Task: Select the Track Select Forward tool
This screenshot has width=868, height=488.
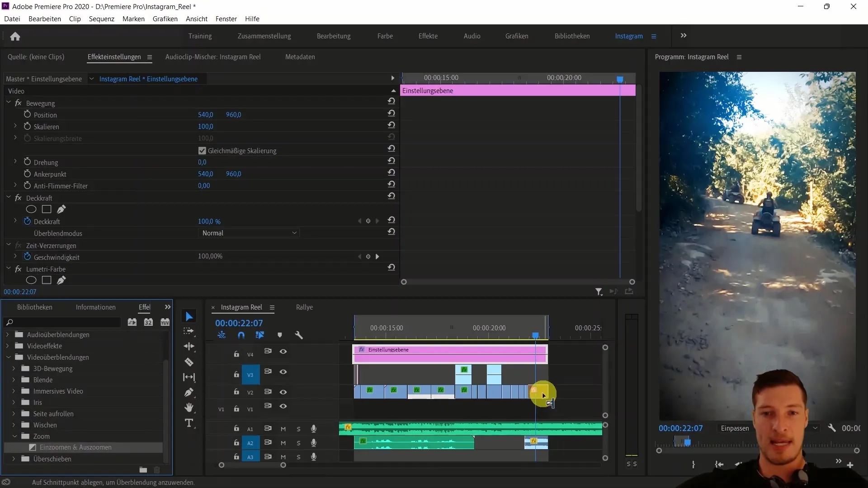Action: pos(189,331)
